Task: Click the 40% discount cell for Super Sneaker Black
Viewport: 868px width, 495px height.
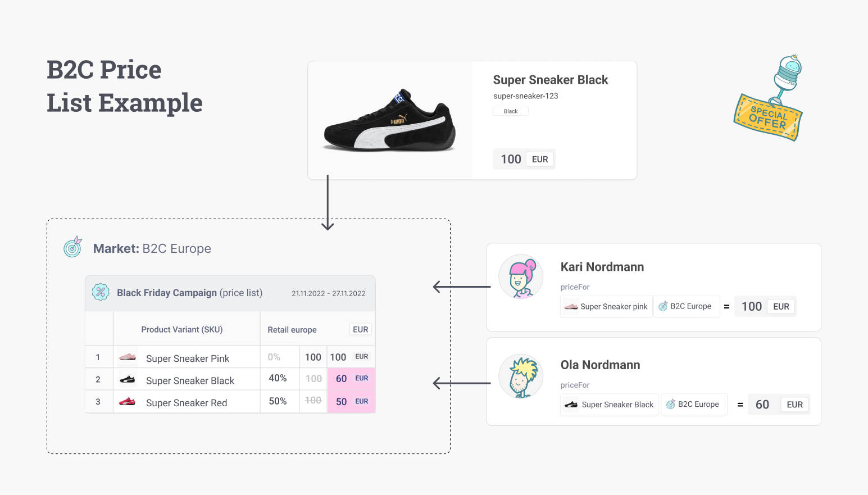Action: pyautogui.click(x=279, y=379)
